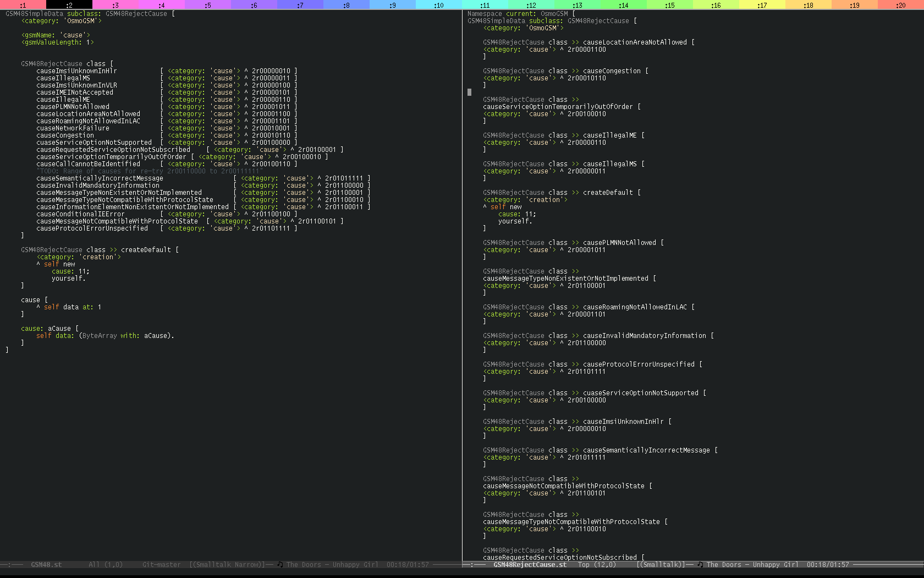Image resolution: width=924 pixels, height=578 pixels.
Task: Open workspace tab :12
Action: 531,5
